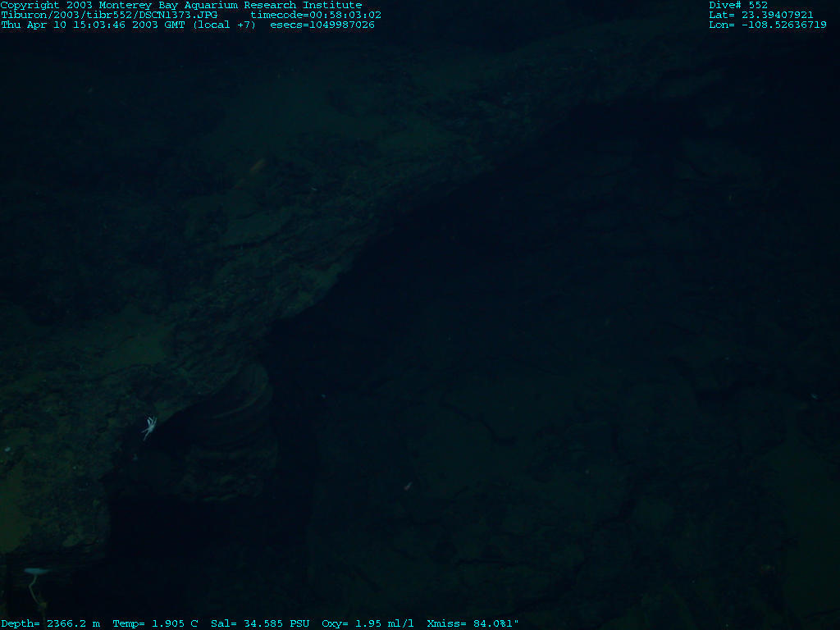This screenshot has width=840, height=630.
Task: Click the file path "Tiburon/2003/tibr552/DSCN1373.JPG"
Action: pyautogui.click(x=109, y=15)
